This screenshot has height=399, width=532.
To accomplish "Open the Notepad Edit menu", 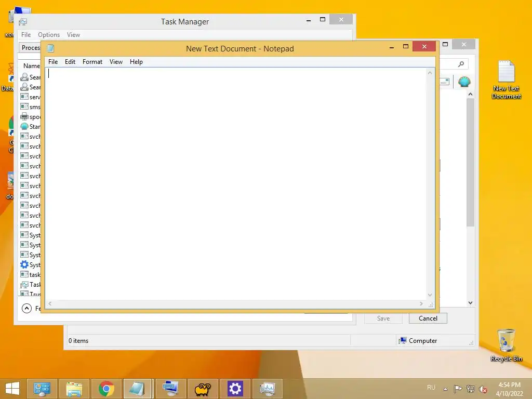I will pyautogui.click(x=70, y=62).
